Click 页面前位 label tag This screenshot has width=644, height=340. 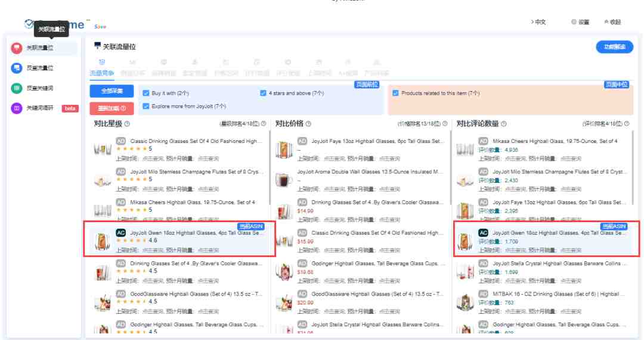coord(367,85)
